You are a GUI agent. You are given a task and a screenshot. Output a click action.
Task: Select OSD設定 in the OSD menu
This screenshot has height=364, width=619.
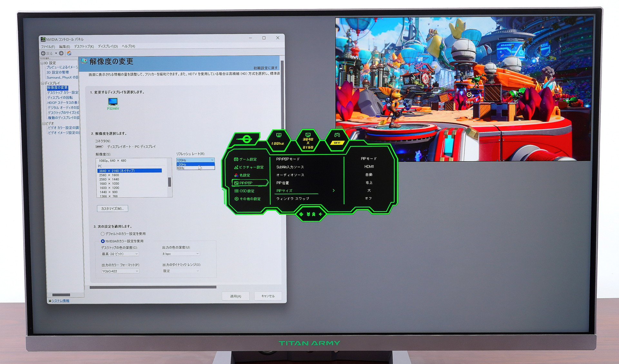tap(244, 191)
